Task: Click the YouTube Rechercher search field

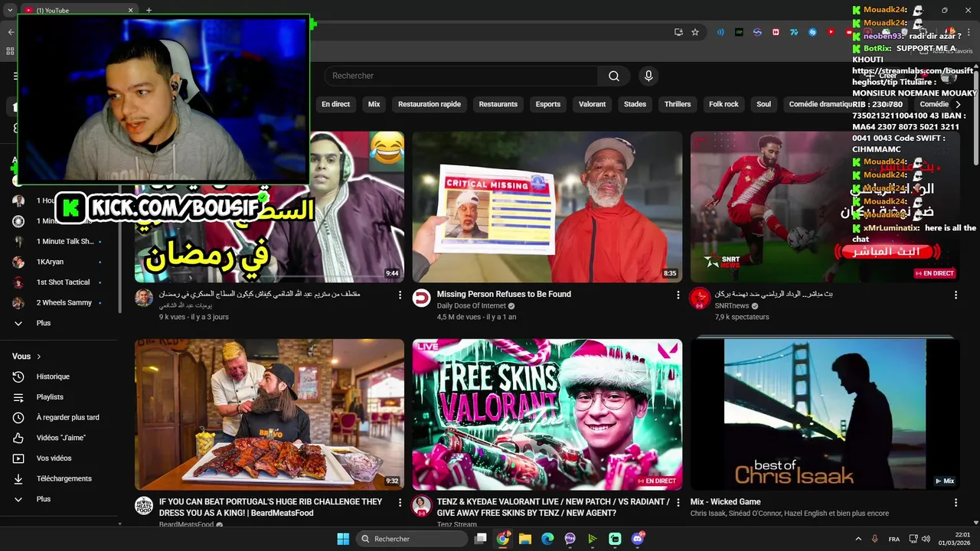Action: [462, 76]
